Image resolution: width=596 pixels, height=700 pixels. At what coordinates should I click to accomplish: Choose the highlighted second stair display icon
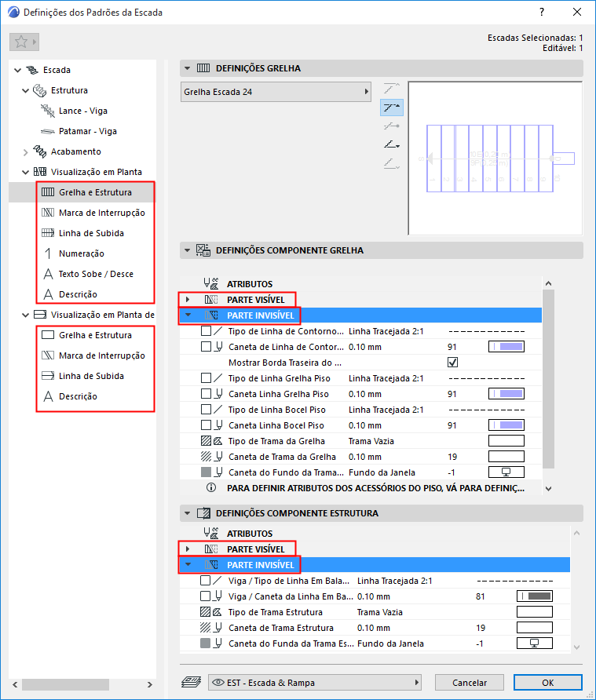pos(392,108)
